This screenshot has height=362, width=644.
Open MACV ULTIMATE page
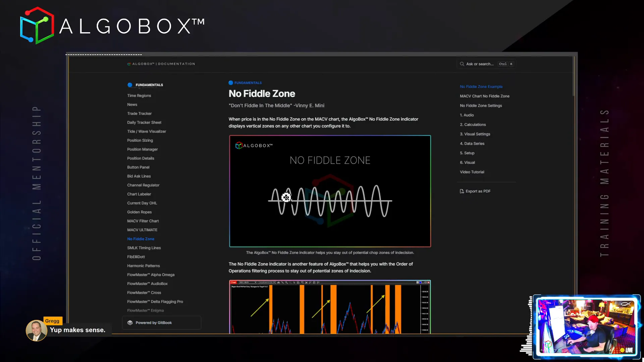(x=142, y=230)
